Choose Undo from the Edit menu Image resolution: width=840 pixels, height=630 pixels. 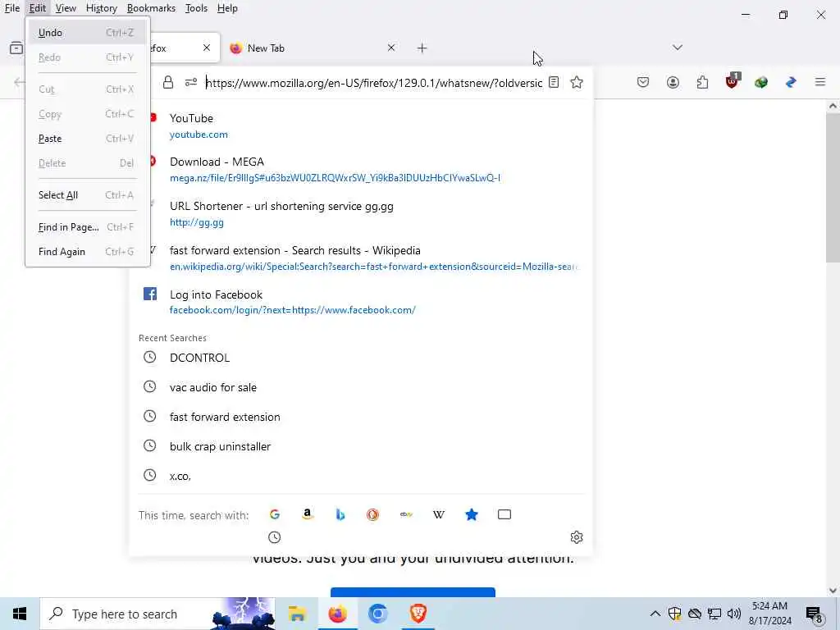tap(87, 33)
